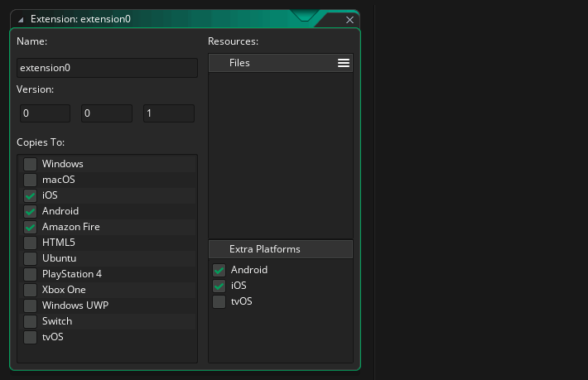Uncheck Amazon Fire in Copies To
Image resolution: width=588 pixels, height=380 pixels.
pos(30,227)
